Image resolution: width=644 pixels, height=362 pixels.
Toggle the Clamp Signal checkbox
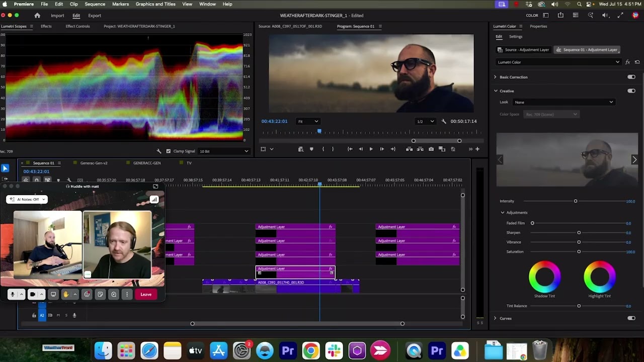(x=169, y=151)
